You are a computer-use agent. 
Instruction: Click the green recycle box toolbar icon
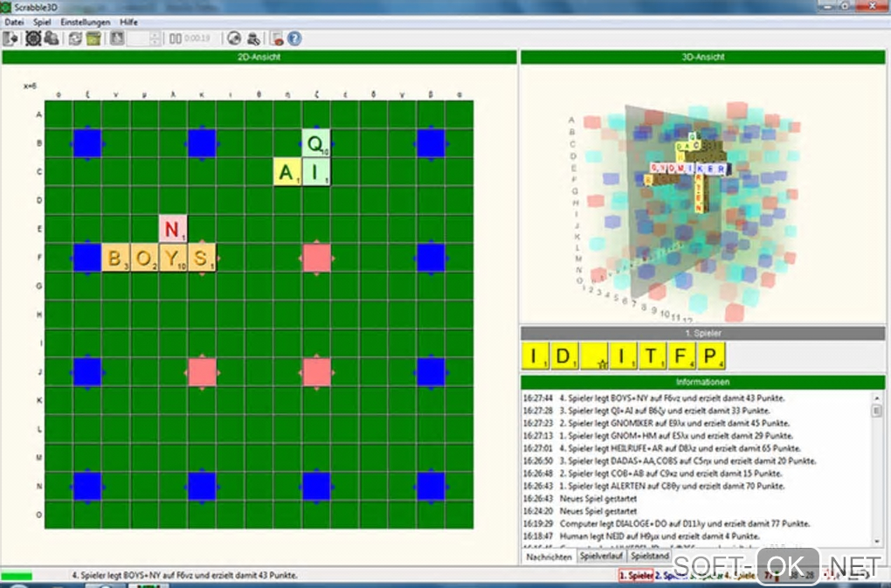pos(93,38)
